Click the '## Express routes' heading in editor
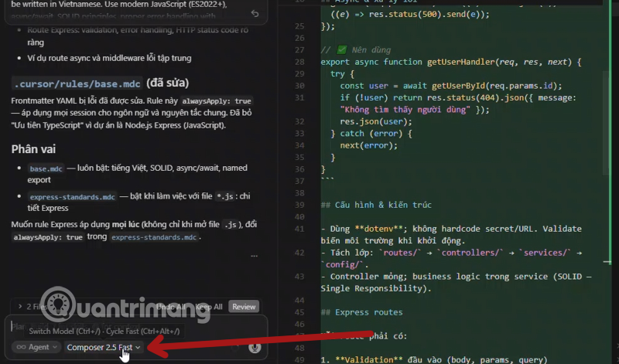Viewport: 619px width, 364px height. pos(361,312)
